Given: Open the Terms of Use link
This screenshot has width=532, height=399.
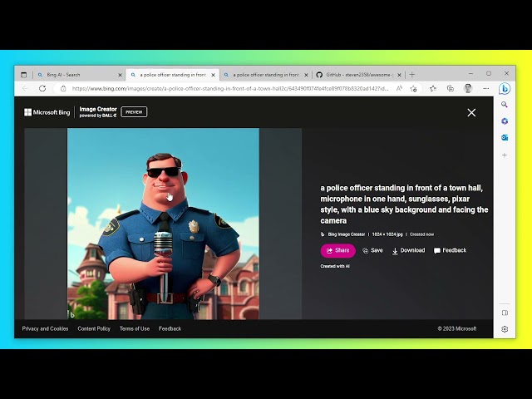Looking at the screenshot, I should coord(135,329).
